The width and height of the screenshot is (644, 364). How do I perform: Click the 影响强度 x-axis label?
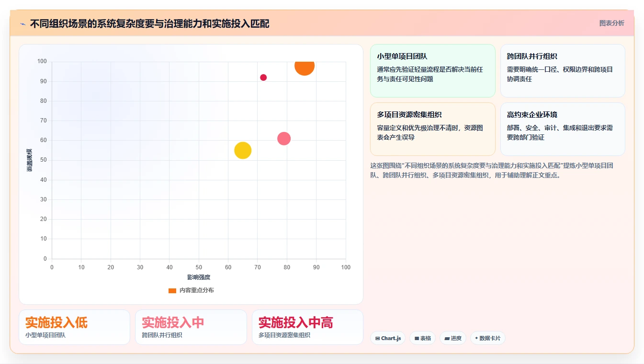click(199, 277)
